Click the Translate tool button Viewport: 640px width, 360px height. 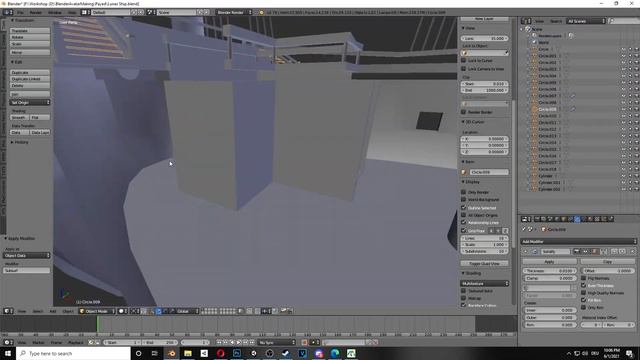coord(30,31)
